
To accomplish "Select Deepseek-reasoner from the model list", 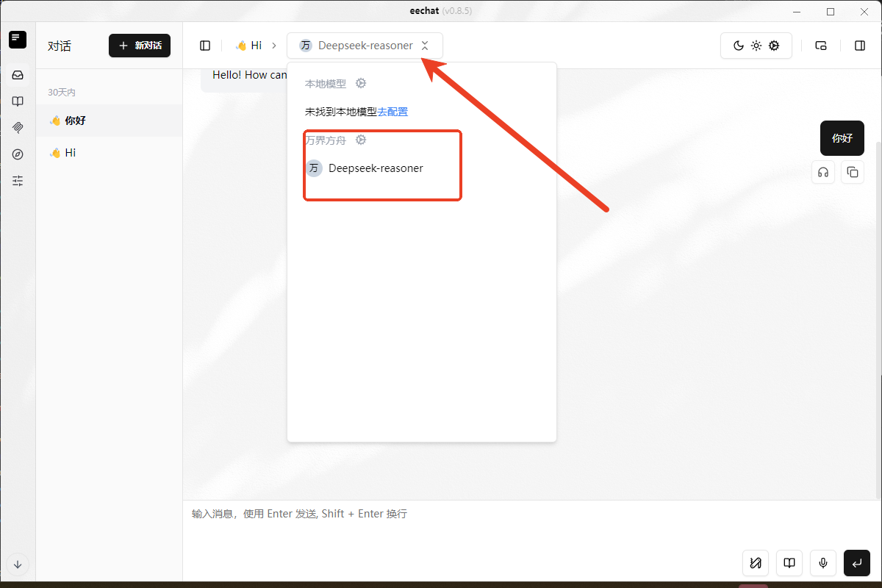I will 375,168.
